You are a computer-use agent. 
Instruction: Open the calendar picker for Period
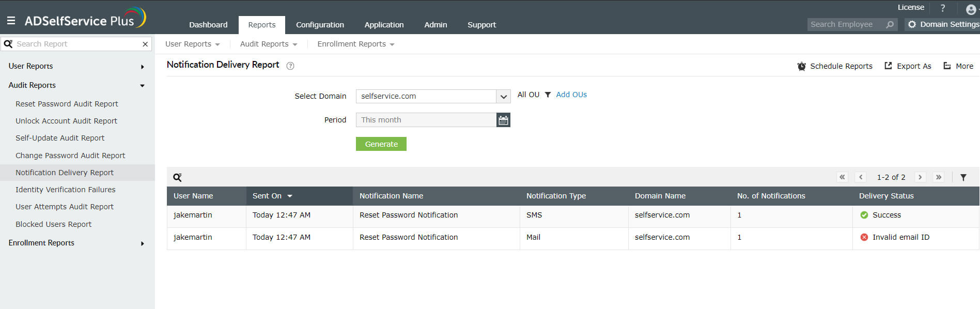pyautogui.click(x=503, y=120)
